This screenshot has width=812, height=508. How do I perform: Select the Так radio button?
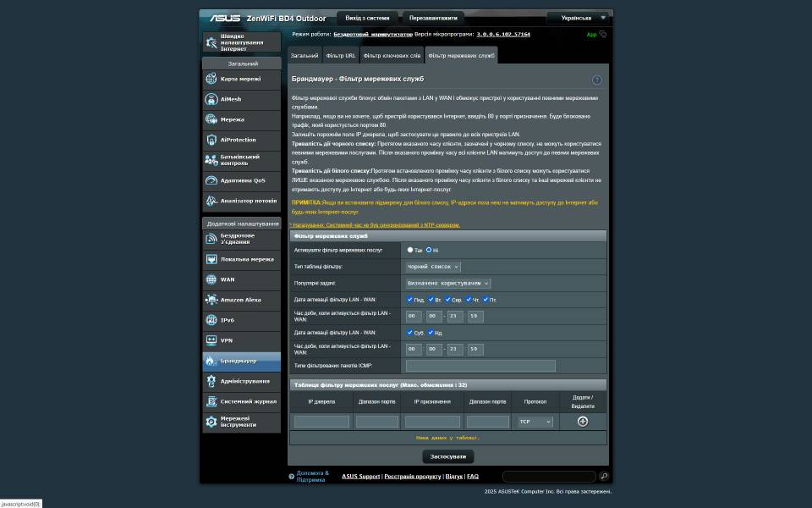coord(410,250)
